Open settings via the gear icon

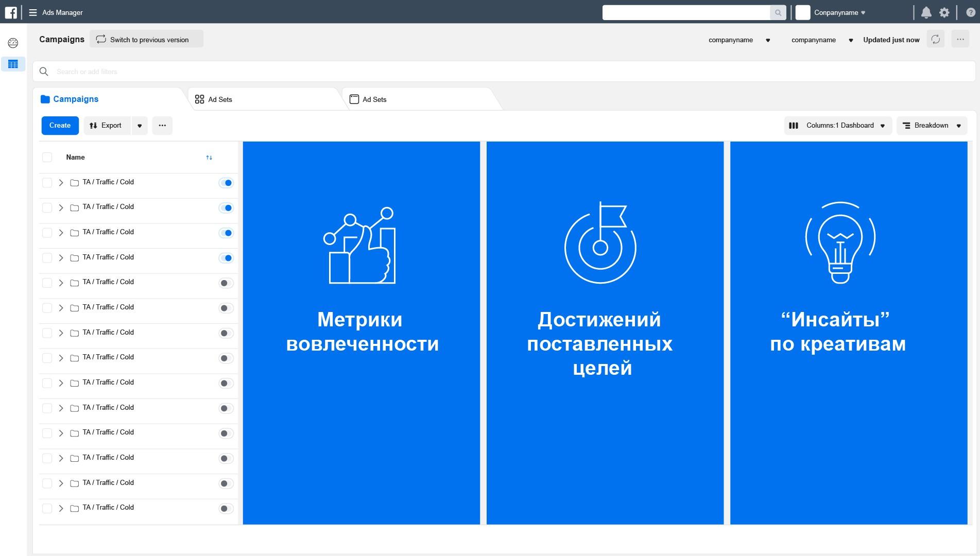(944, 12)
